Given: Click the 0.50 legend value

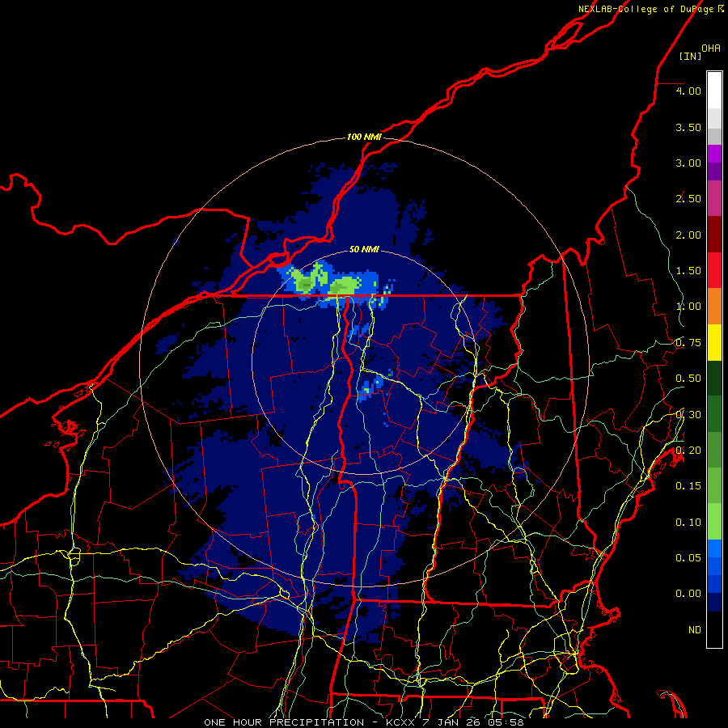Looking at the screenshot, I should [x=688, y=379].
